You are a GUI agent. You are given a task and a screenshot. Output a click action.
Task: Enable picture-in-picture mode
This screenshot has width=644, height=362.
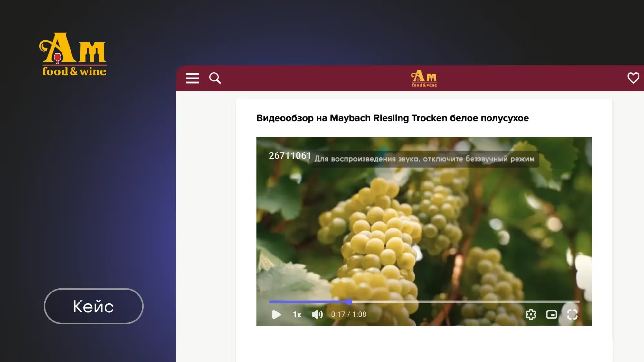(x=551, y=314)
